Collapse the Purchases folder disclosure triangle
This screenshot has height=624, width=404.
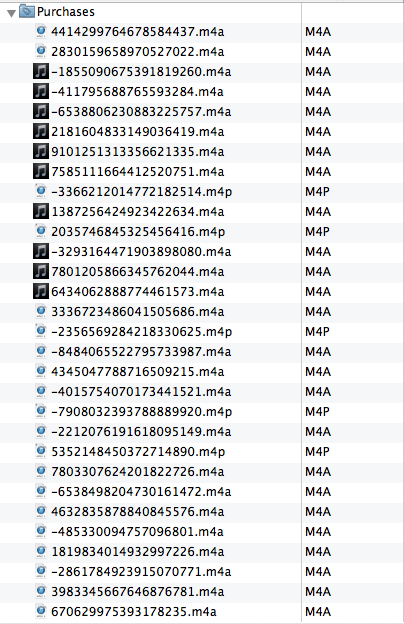coord(11,13)
